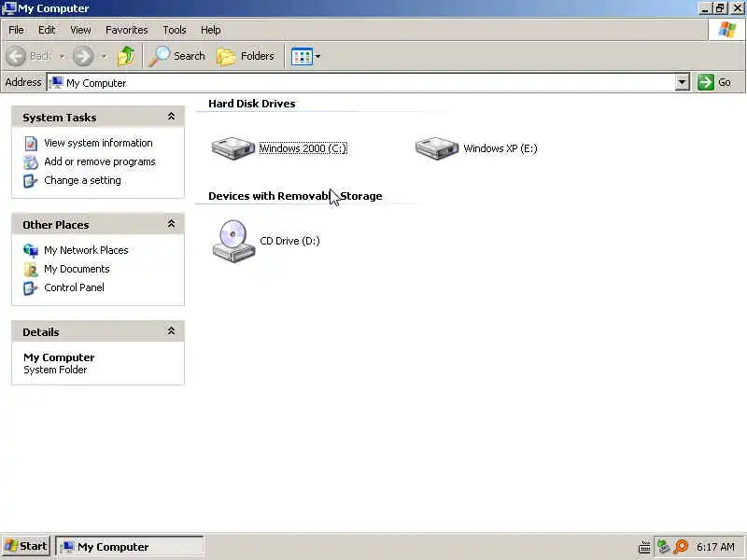Open the Edit menu
This screenshot has width=747, height=560.
(x=47, y=30)
